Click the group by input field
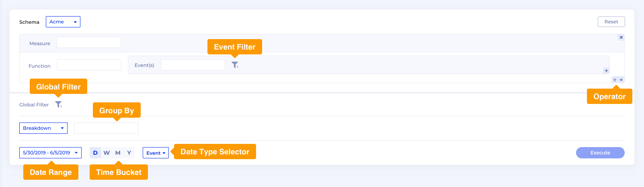The image size is (644, 187). 106,128
